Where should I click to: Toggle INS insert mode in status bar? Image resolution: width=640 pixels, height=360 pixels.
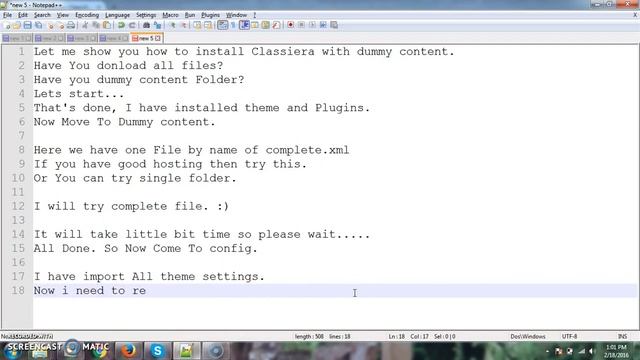622,337
